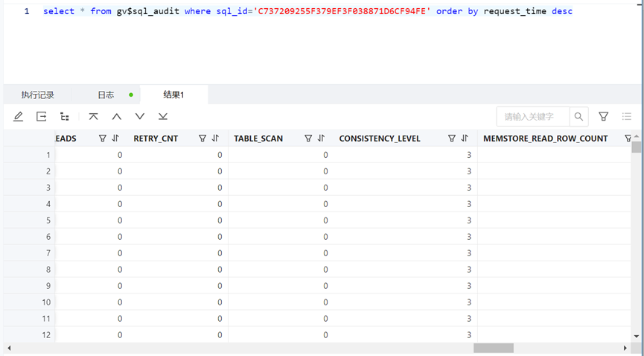Sort the partially visible READS column
The width and height of the screenshot is (644, 356).
tap(115, 139)
